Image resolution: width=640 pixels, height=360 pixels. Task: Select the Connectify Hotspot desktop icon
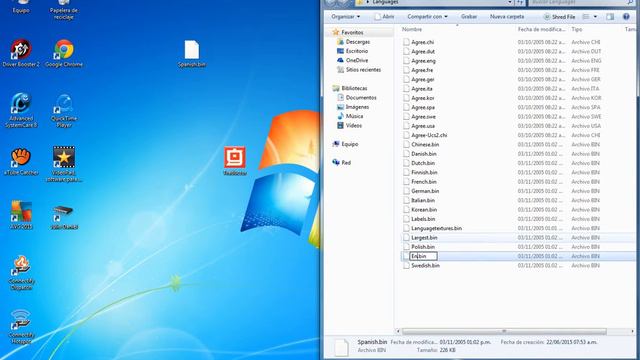click(21, 327)
